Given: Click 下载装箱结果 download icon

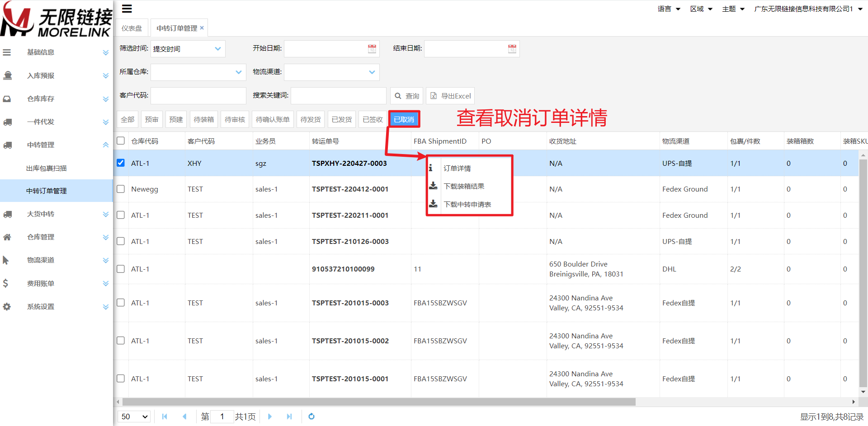Looking at the screenshot, I should [433, 186].
